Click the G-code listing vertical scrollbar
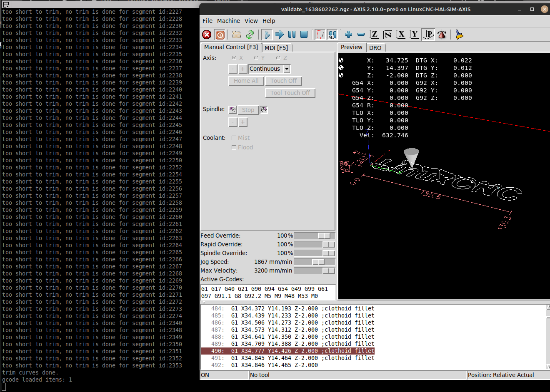Screen dimensions: 550x392 (x=548, y=337)
